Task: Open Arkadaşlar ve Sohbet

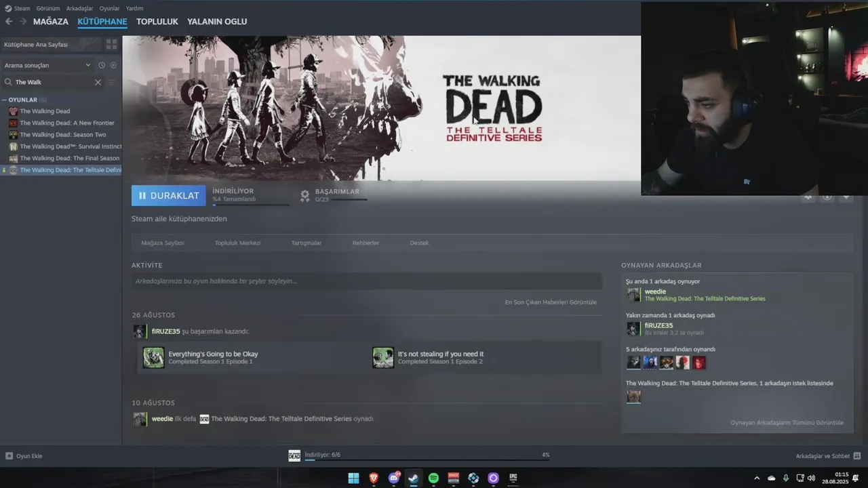Action: (828, 456)
